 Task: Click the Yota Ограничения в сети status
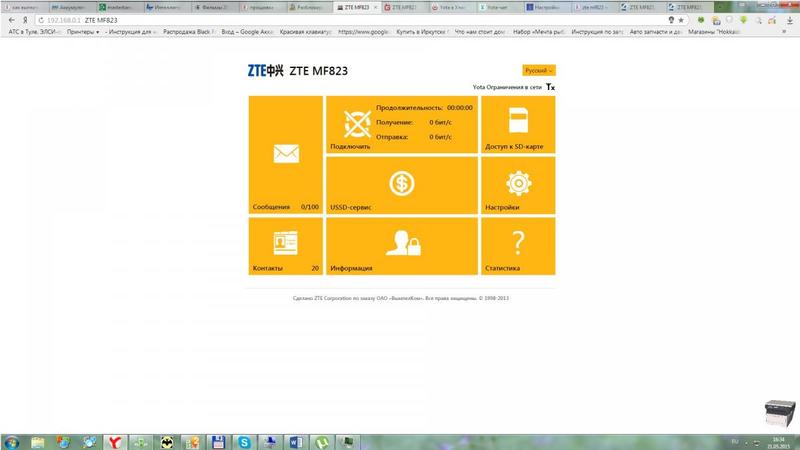(507, 87)
